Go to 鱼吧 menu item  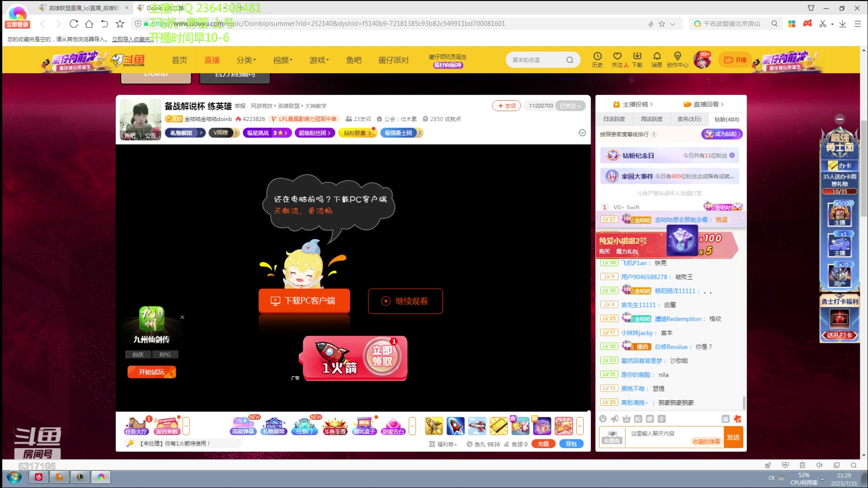click(x=354, y=60)
